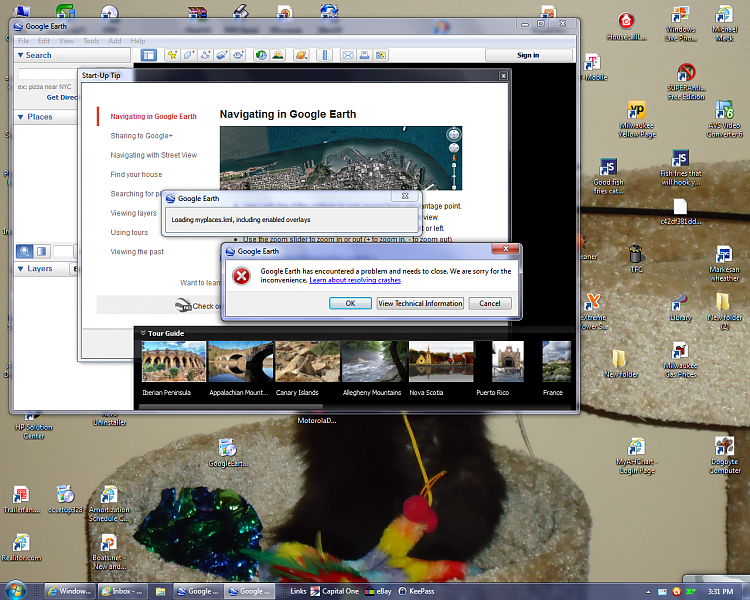The height and width of the screenshot is (600, 750).
Task: Open the AVS Video Converter 6 icon
Action: point(724,119)
